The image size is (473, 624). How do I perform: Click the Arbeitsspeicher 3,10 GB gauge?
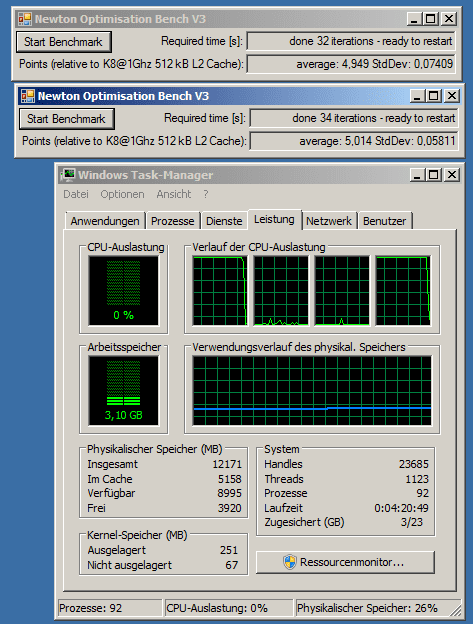click(123, 391)
